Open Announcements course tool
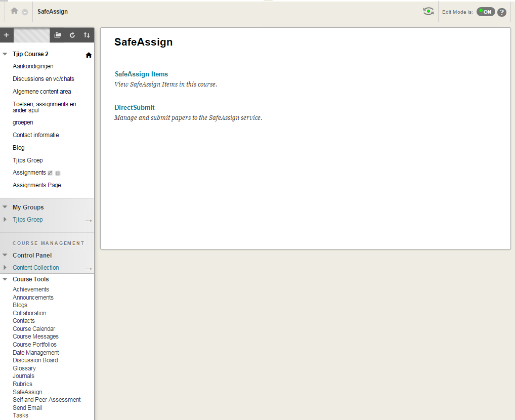Viewport: 515px width, 420px height. (x=33, y=298)
